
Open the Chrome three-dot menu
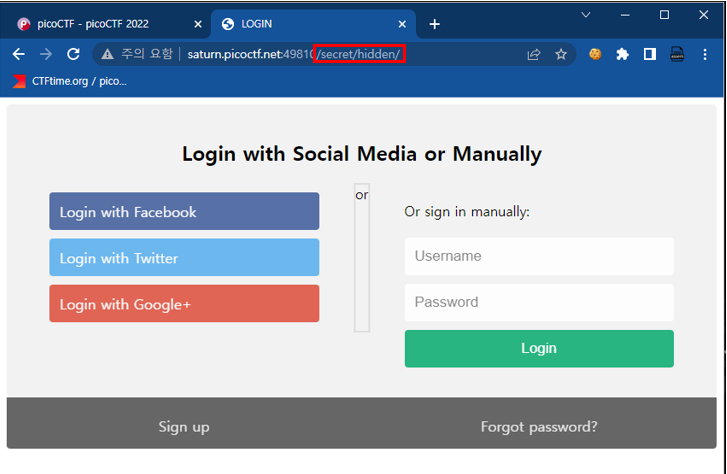pyautogui.click(x=705, y=54)
